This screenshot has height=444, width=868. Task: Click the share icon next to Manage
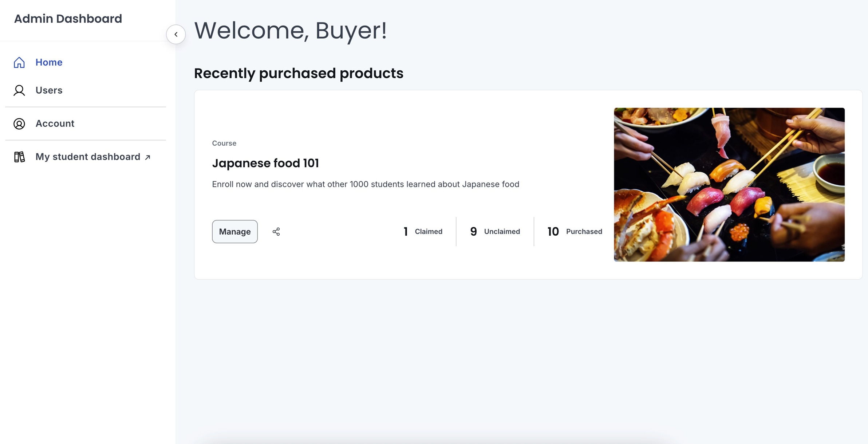click(x=276, y=232)
